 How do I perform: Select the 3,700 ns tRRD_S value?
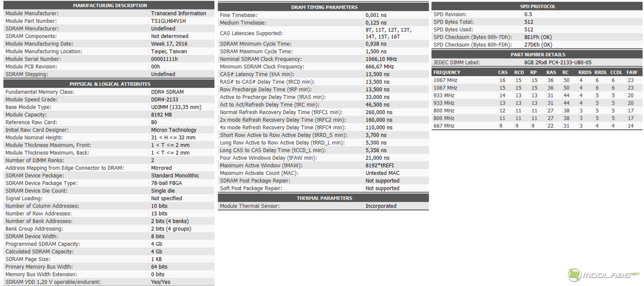[376, 135]
